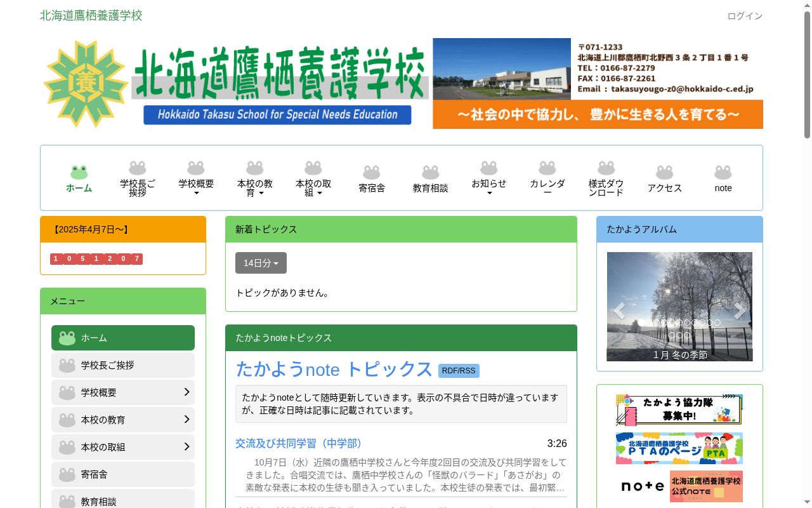Click the frog icon beside 寄宿舎 in side menu
Viewport: 812px width, 508px height.
pyautogui.click(x=67, y=474)
